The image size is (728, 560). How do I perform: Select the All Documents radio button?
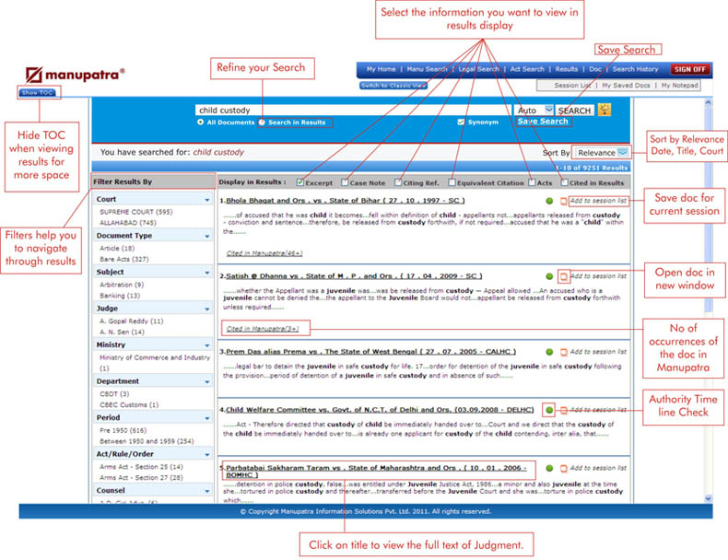[200, 122]
